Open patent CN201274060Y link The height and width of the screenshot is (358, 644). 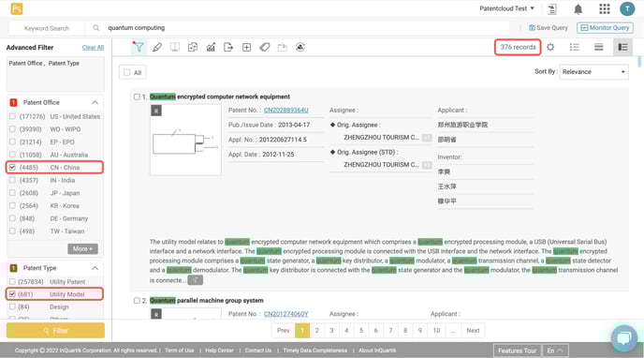285,314
